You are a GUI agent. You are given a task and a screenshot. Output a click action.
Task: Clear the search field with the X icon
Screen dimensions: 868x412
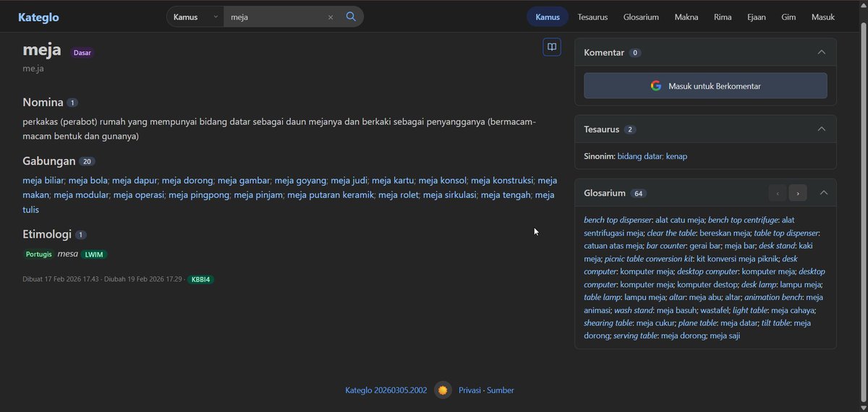tap(331, 17)
